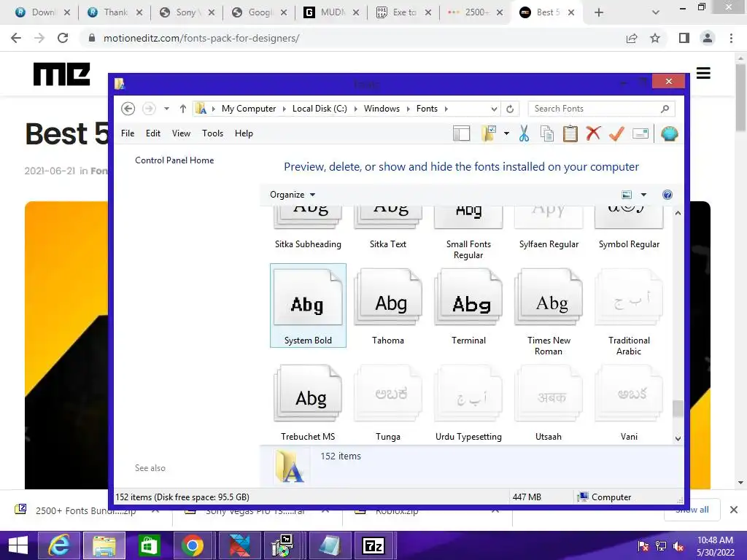
Task: Click Local Disk (C:) in address path
Action: pyautogui.click(x=320, y=109)
